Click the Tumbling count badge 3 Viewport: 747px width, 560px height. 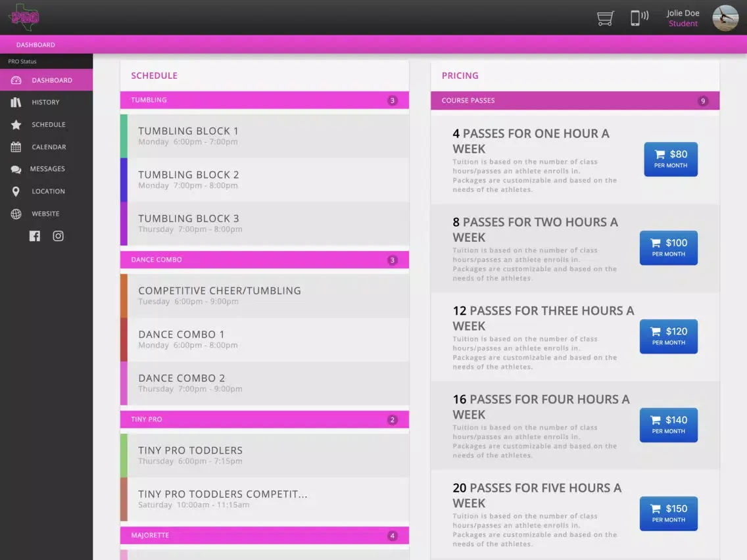[392, 101]
